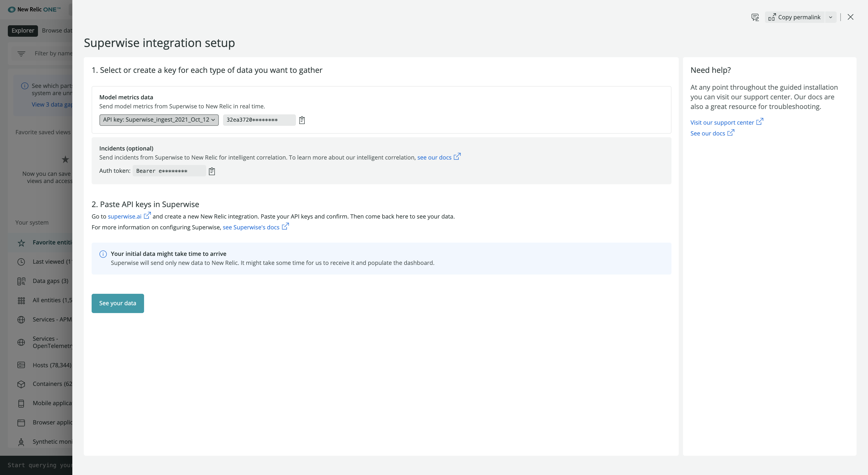
Task: Open Visit our support center link
Action: click(722, 123)
